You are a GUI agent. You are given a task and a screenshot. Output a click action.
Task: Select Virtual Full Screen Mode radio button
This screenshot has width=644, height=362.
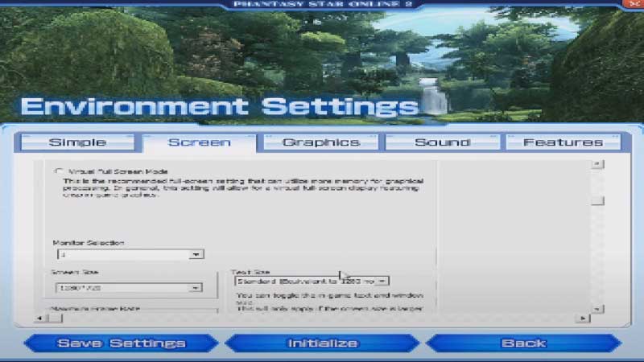click(59, 171)
